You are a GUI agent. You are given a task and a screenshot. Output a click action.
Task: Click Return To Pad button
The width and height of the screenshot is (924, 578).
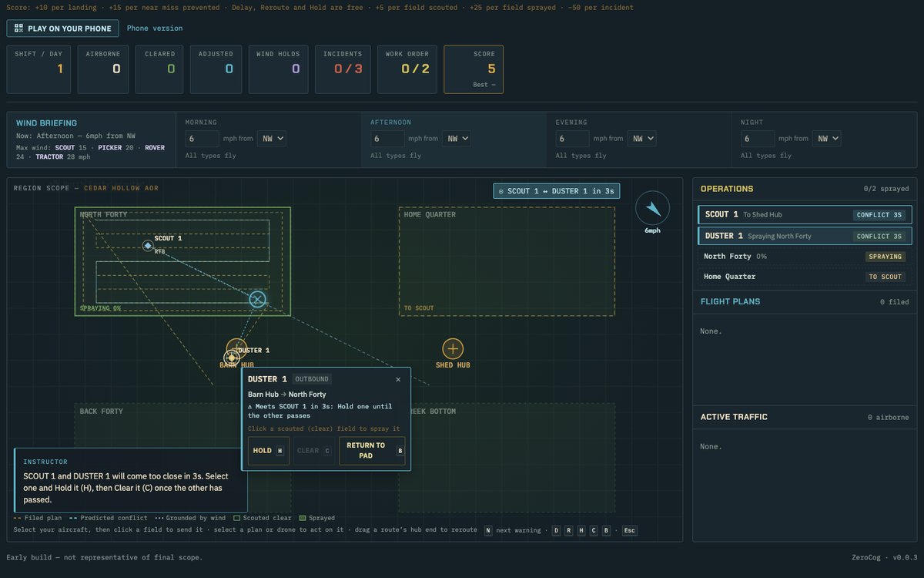point(372,451)
